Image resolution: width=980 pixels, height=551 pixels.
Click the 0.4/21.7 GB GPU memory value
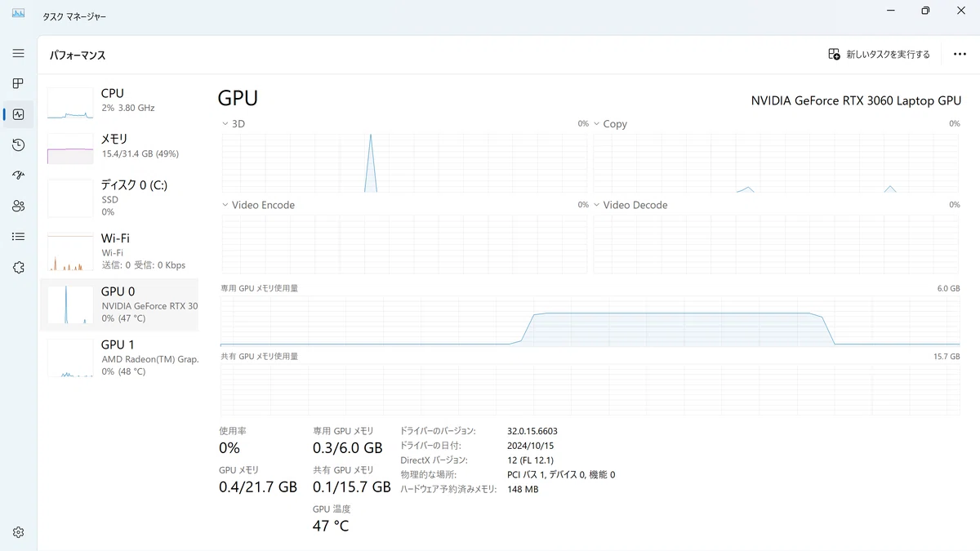(x=258, y=487)
